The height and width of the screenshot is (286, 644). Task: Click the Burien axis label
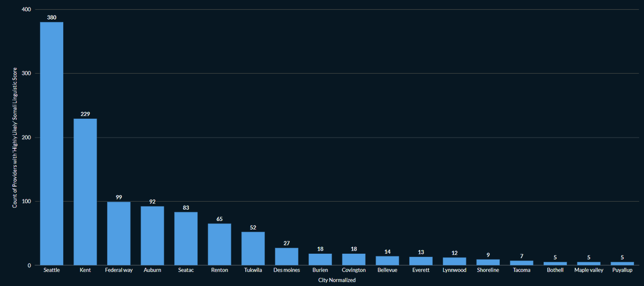tap(320, 270)
